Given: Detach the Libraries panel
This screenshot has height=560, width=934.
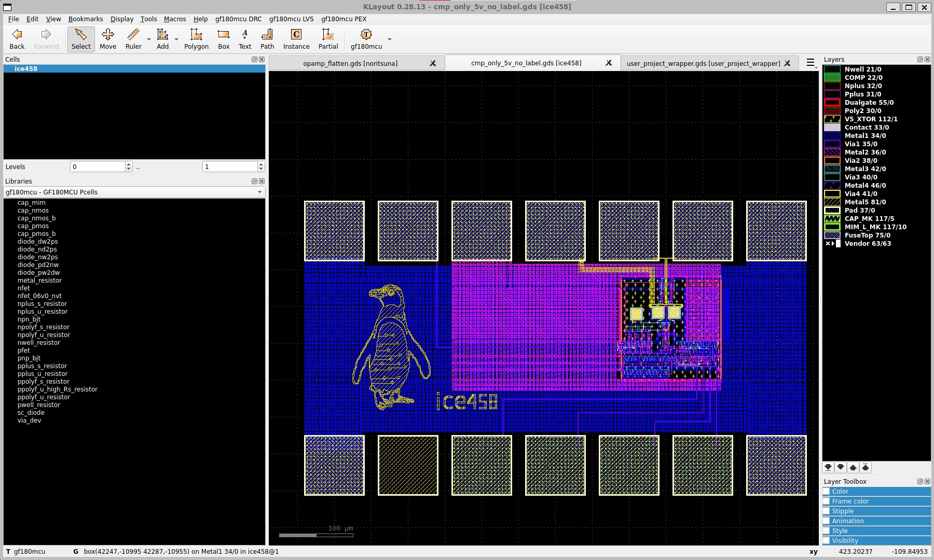Looking at the screenshot, I should point(254,181).
